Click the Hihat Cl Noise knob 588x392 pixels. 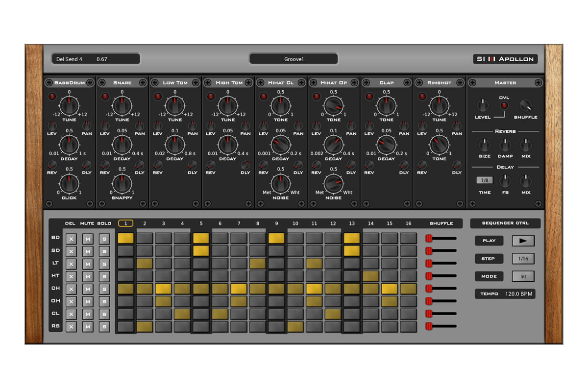click(x=281, y=183)
